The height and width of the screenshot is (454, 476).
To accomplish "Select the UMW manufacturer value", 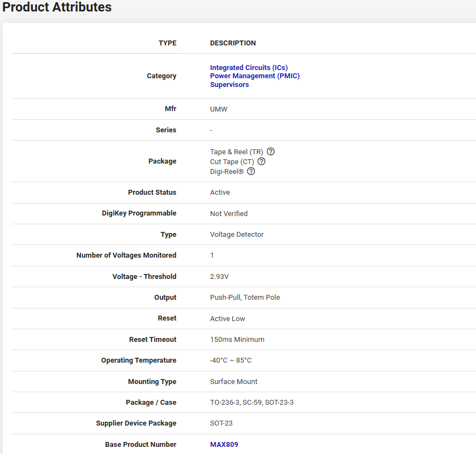I will click(219, 109).
